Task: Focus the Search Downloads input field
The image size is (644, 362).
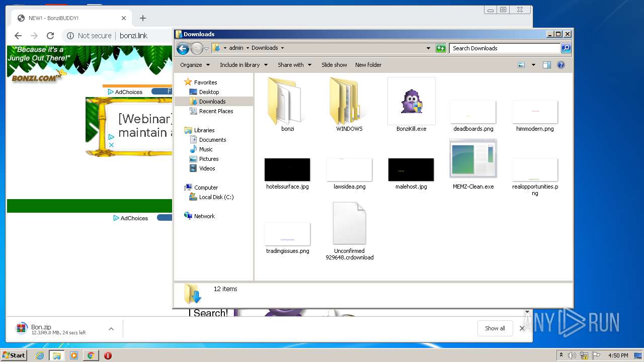Action: [x=505, y=48]
